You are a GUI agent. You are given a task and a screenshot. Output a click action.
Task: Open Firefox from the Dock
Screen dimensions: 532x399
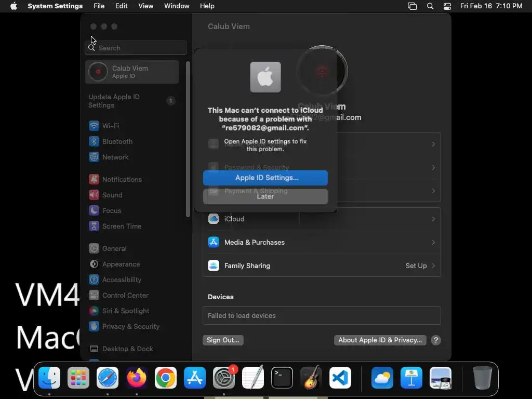pos(137,378)
